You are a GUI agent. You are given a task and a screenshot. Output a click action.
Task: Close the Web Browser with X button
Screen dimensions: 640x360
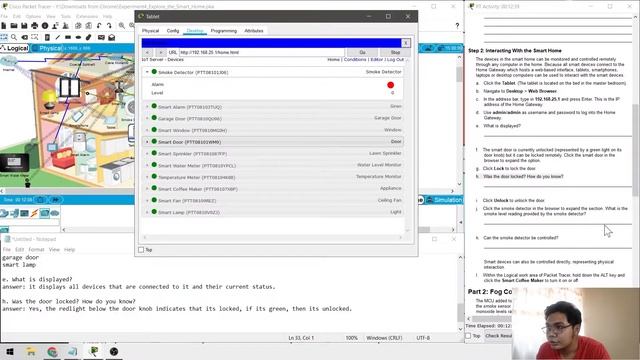(406, 43)
